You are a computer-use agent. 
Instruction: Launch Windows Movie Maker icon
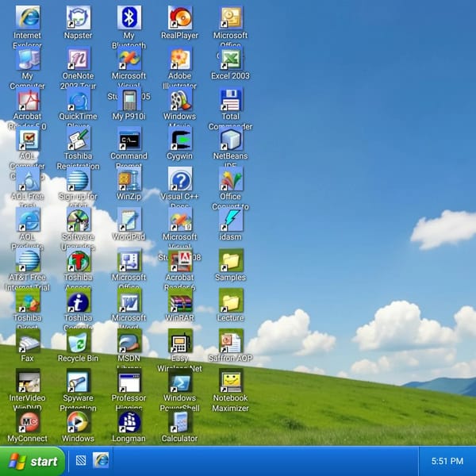[x=180, y=99]
